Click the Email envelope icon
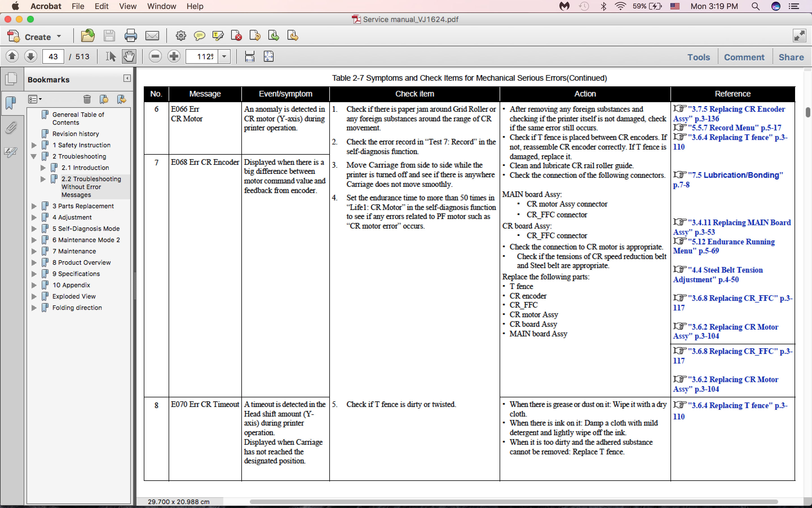Viewport: 812px width, 508px height. click(x=152, y=36)
